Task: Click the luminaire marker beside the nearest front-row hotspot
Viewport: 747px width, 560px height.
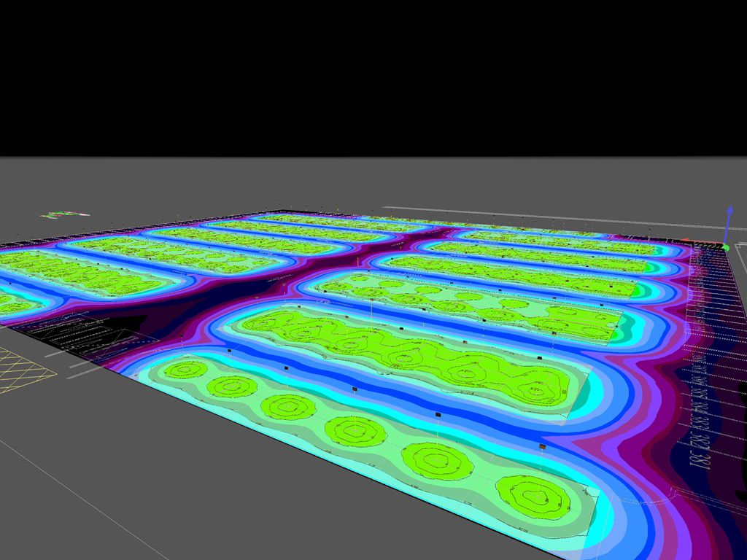Action: (542, 446)
